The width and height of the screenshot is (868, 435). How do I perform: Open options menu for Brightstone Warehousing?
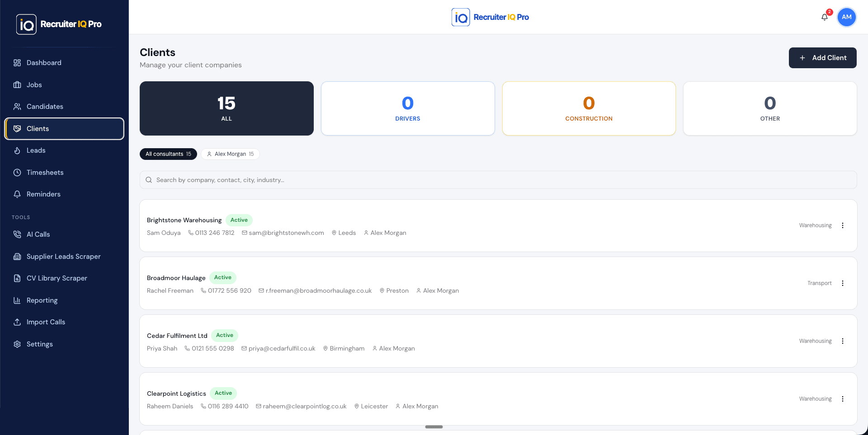coord(843,225)
